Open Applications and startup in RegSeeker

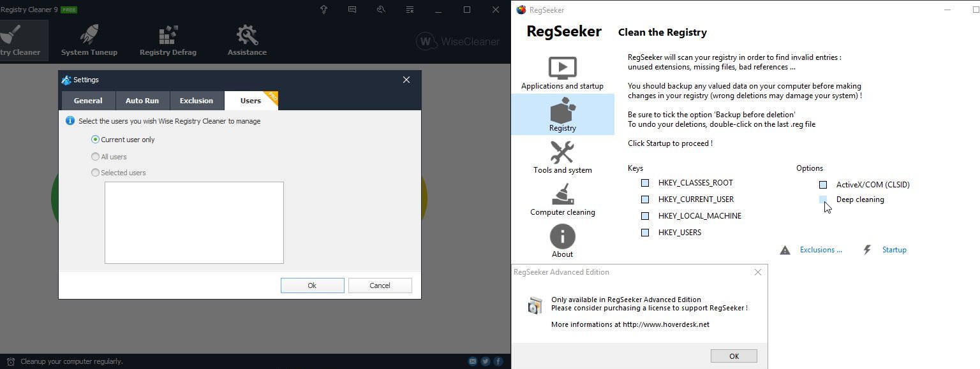pos(562,73)
